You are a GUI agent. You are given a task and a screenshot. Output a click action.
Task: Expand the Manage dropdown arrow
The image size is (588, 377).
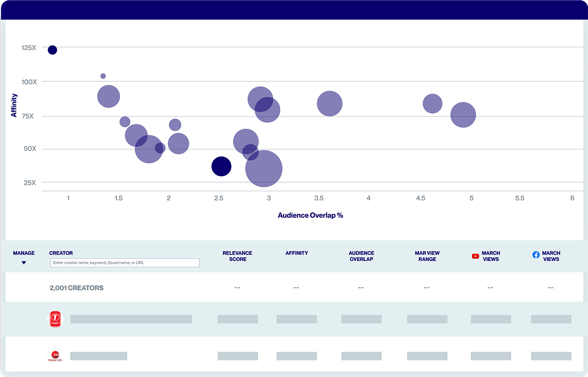coord(24,263)
